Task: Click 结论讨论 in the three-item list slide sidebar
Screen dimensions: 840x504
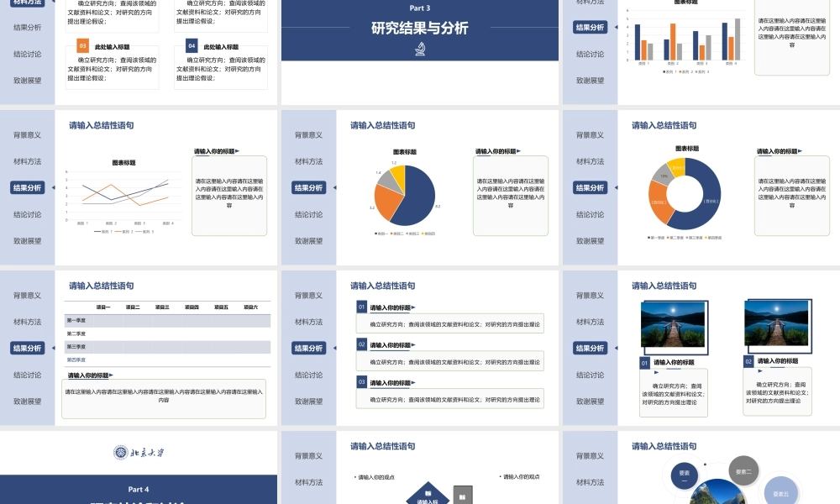Action: tap(308, 375)
